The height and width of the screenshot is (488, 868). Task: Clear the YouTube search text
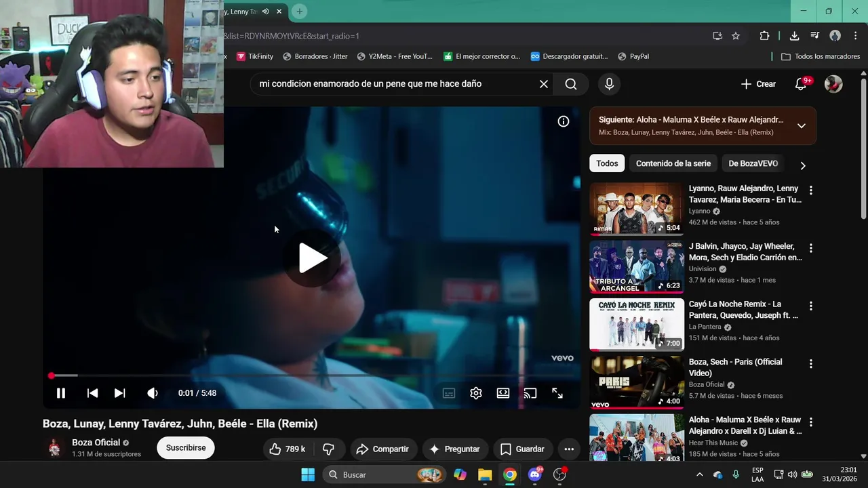tap(544, 84)
